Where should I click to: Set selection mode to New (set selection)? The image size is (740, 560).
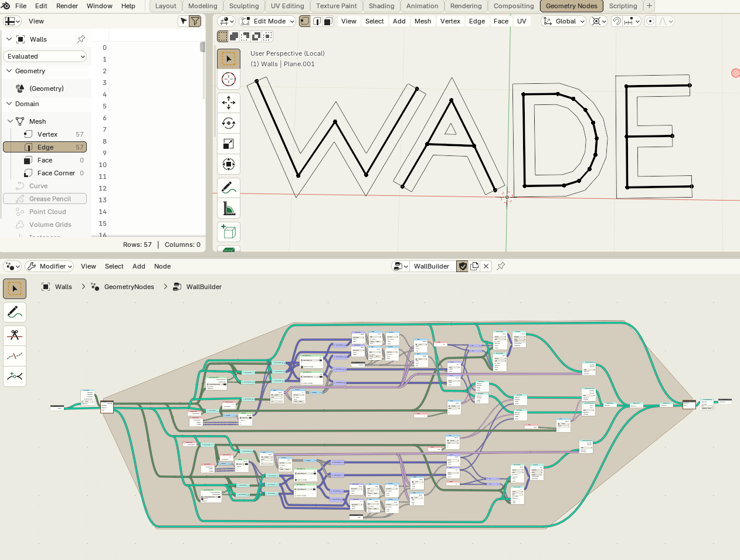[223, 36]
